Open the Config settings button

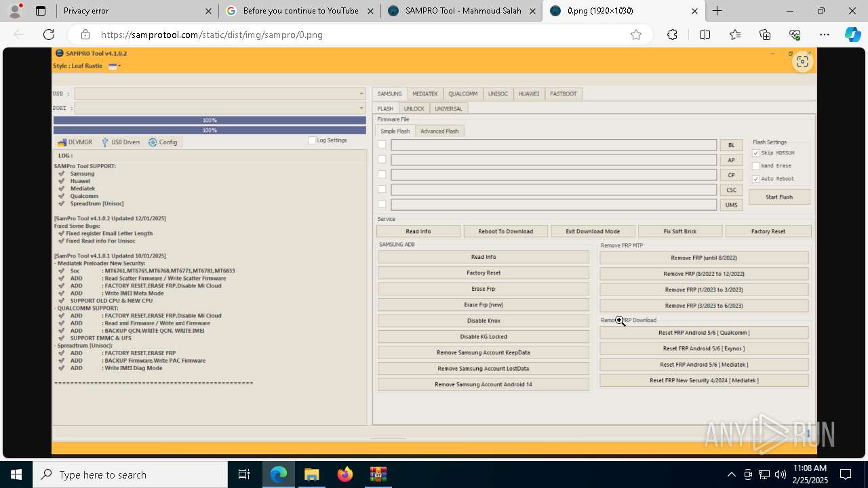(x=163, y=142)
